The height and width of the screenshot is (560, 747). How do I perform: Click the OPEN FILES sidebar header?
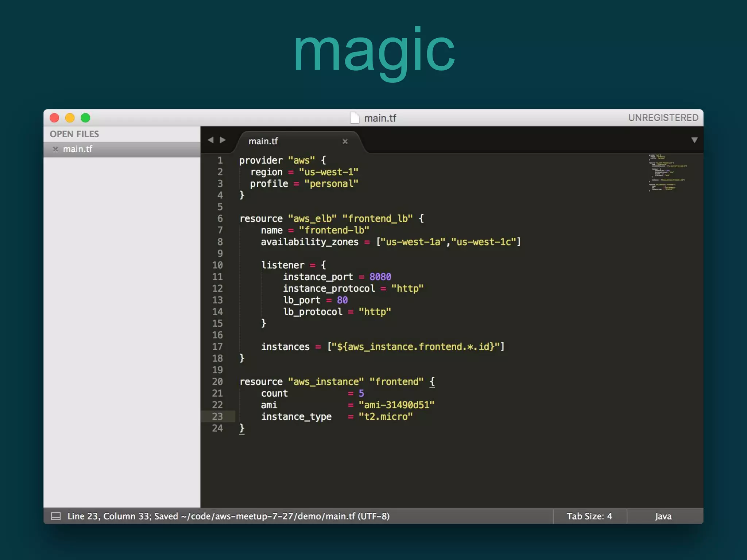[x=74, y=134]
